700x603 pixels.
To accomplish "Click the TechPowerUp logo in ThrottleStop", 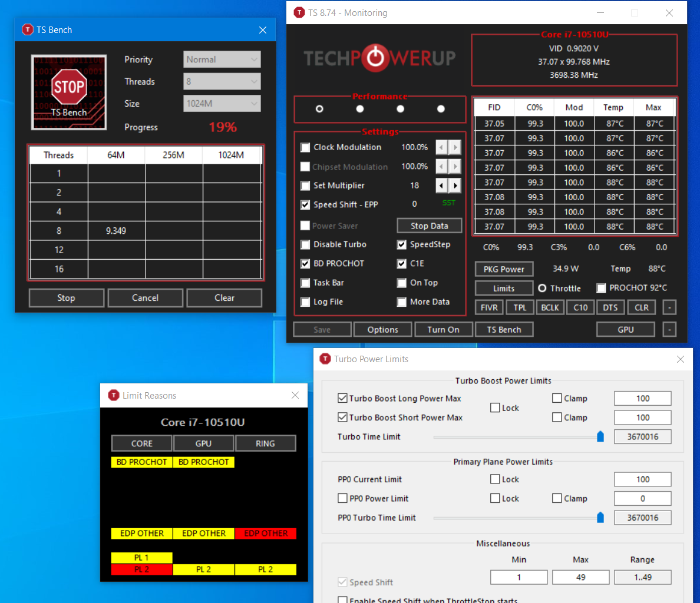I will [379, 58].
